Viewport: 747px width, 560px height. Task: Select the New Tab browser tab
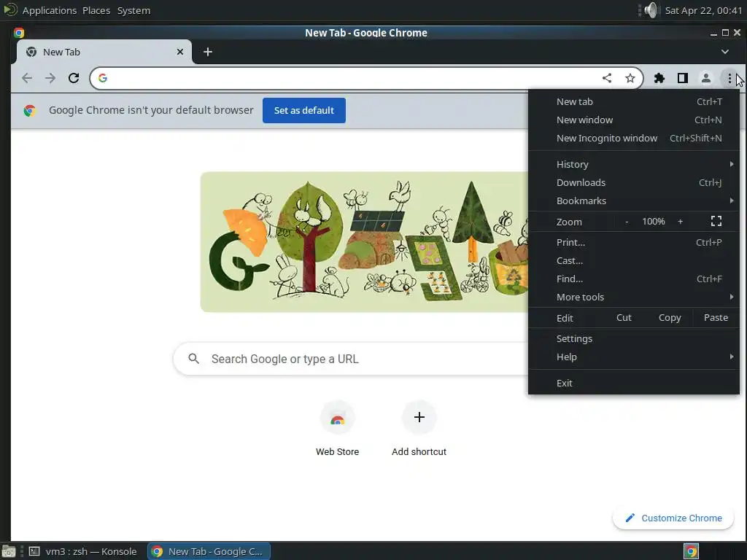(x=104, y=52)
